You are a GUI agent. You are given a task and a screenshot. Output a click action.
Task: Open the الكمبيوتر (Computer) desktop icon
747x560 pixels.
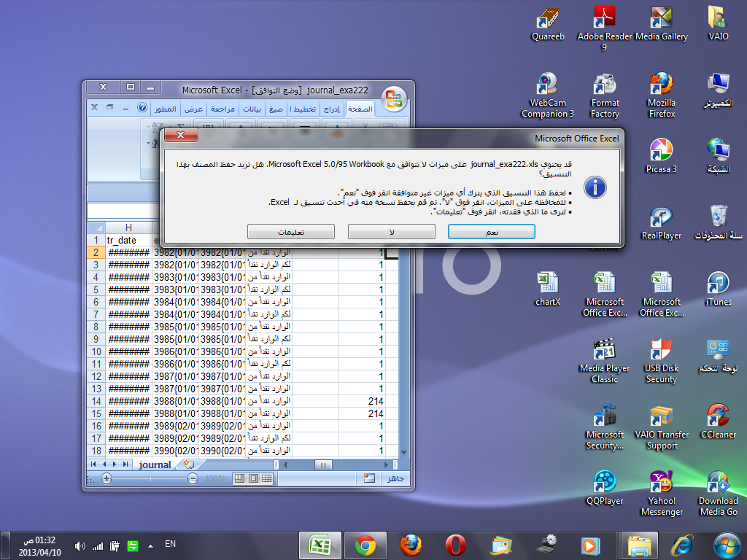tap(718, 90)
